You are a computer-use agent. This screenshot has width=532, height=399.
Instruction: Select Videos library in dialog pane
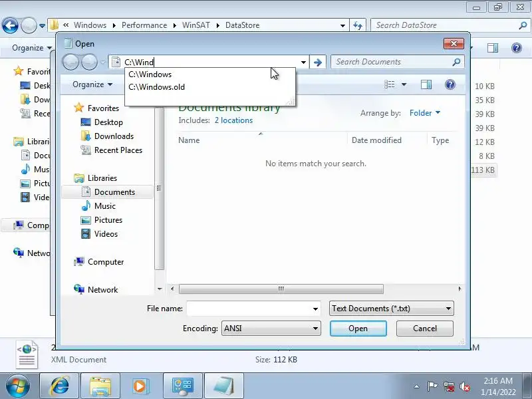tap(106, 234)
